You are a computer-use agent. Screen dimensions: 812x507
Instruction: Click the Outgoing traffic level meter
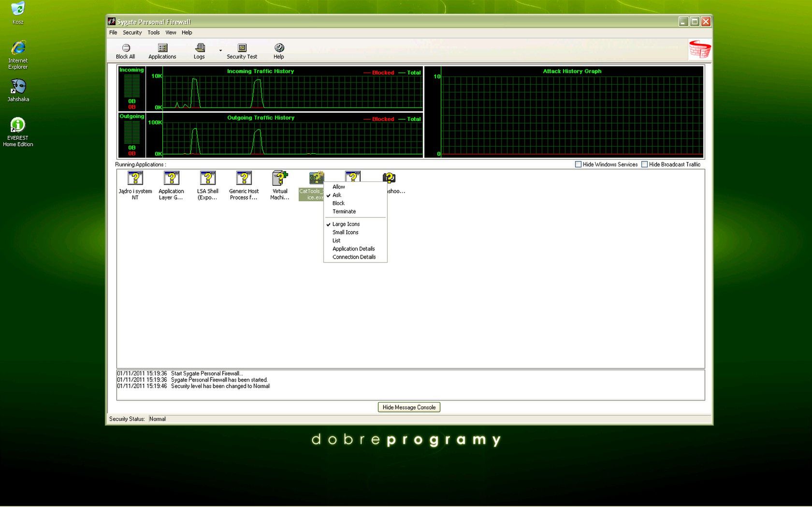(132, 135)
